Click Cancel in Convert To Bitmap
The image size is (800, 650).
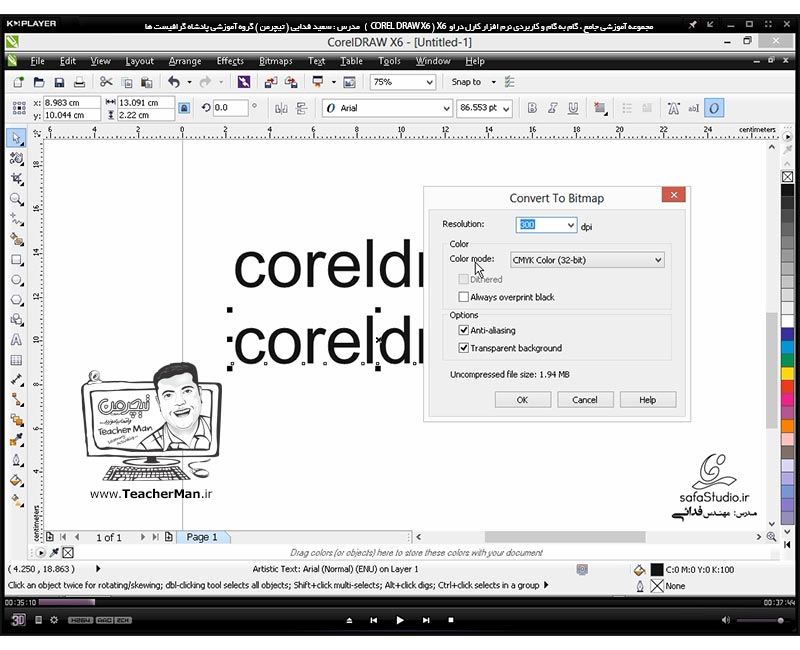pyautogui.click(x=585, y=399)
